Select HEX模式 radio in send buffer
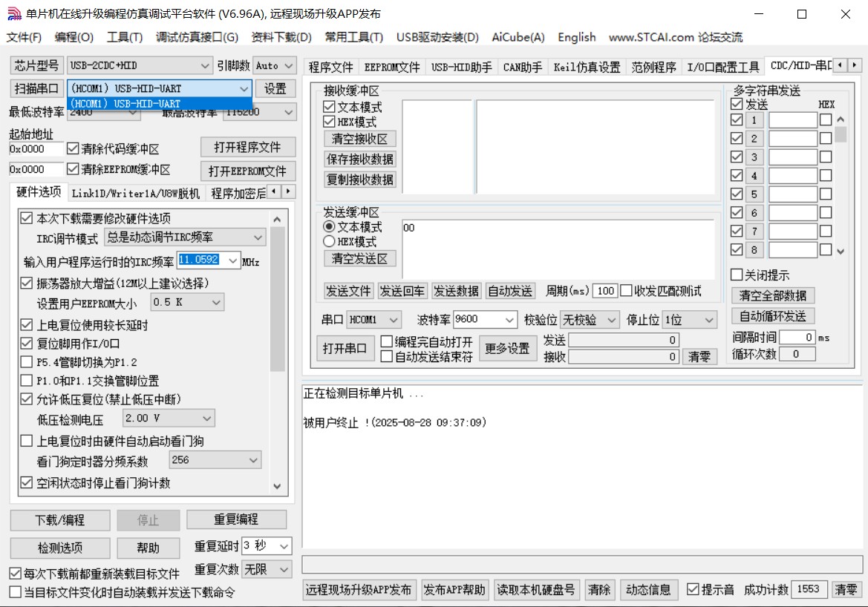The image size is (868, 607). (x=330, y=241)
